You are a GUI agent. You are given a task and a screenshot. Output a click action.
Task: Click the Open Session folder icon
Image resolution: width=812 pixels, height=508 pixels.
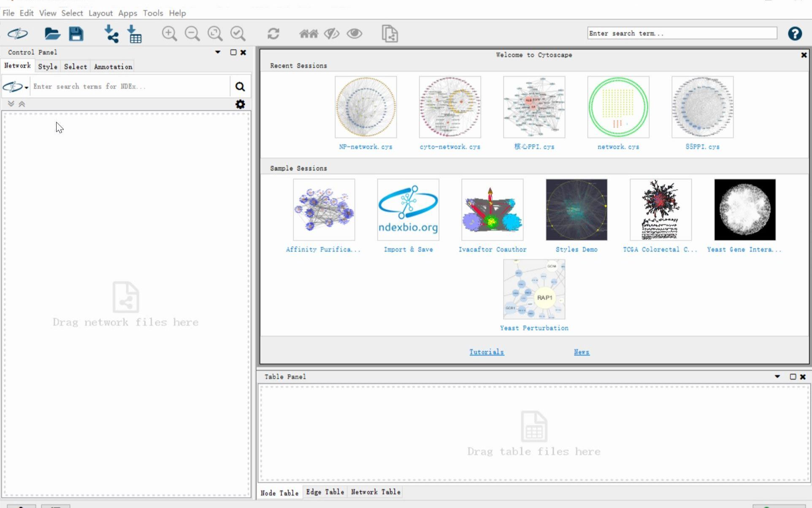tap(52, 33)
